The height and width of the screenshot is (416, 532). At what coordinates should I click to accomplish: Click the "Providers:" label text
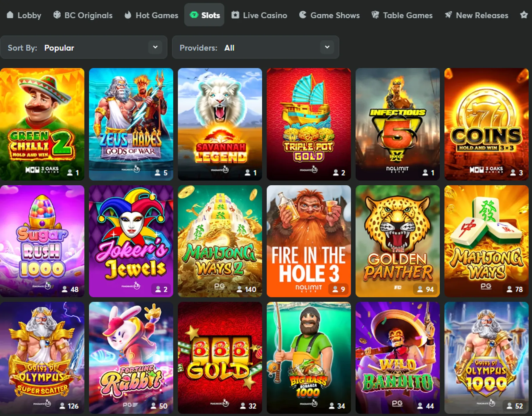point(198,48)
